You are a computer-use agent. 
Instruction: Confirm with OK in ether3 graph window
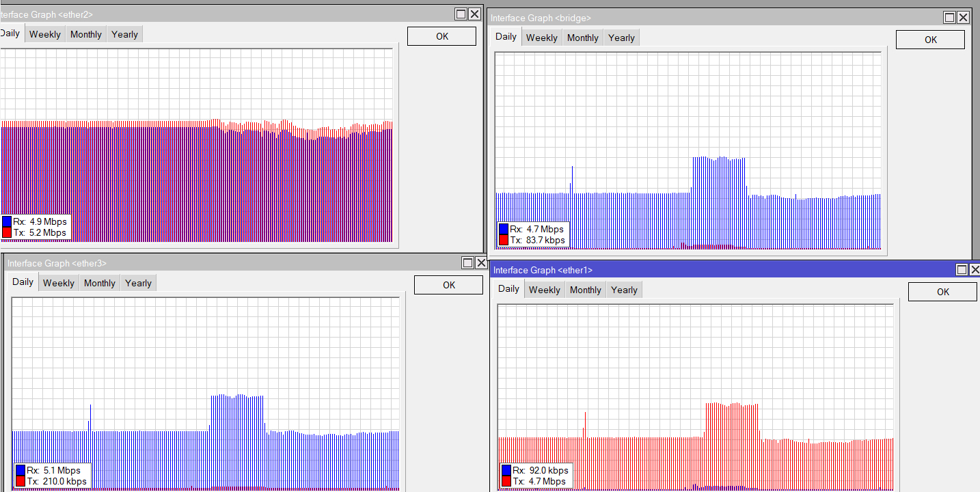coord(448,285)
